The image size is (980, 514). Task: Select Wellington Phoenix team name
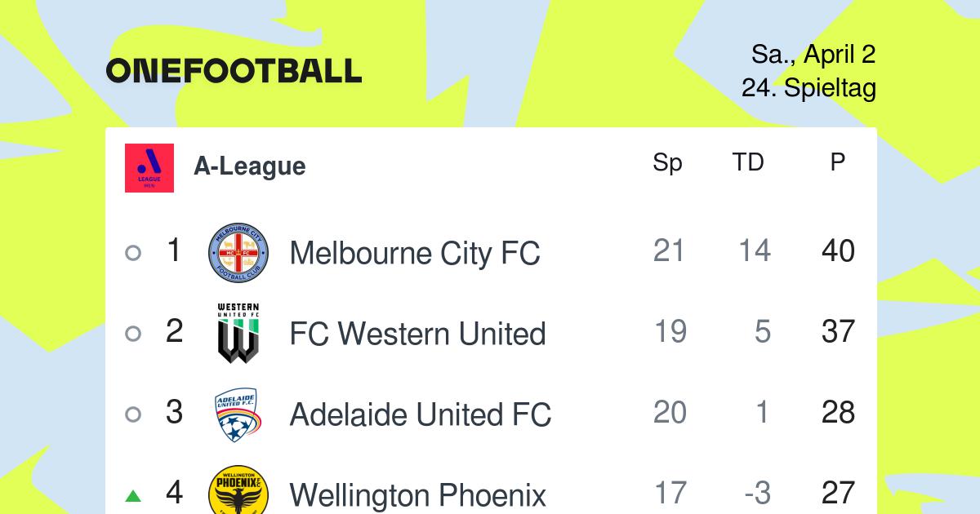tap(418, 495)
